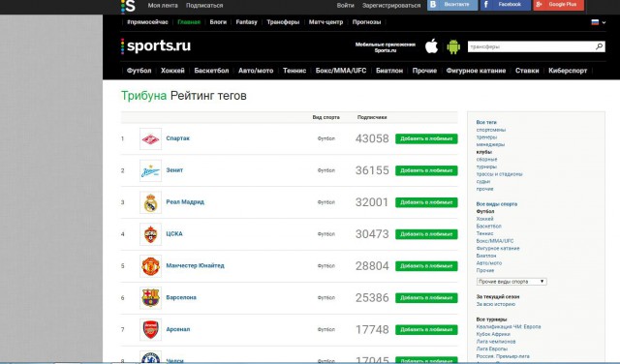Open the 'Прочие виды спорта' dropdown
Image resolution: width=620 pixels, height=364 pixels.
[x=511, y=282]
